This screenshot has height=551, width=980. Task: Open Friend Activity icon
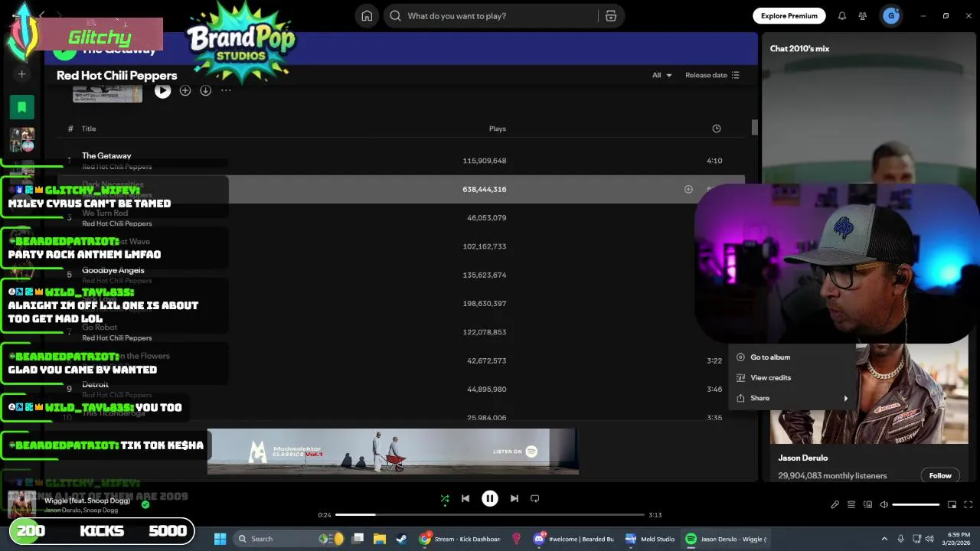(x=863, y=16)
